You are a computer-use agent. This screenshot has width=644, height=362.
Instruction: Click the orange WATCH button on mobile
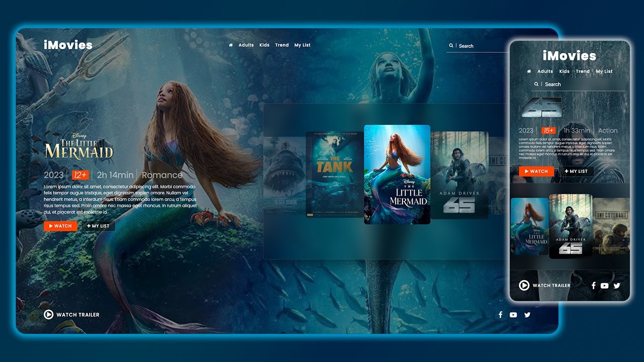pyautogui.click(x=536, y=171)
